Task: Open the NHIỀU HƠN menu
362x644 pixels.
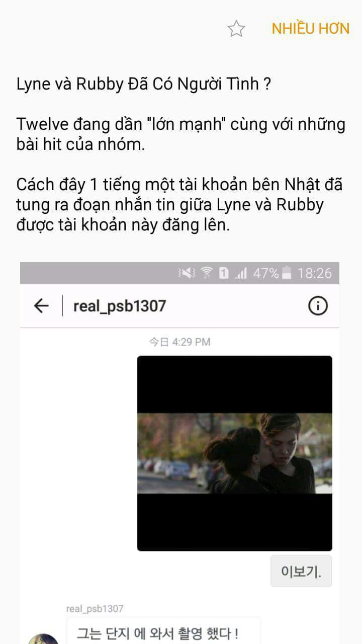Action: click(x=310, y=29)
